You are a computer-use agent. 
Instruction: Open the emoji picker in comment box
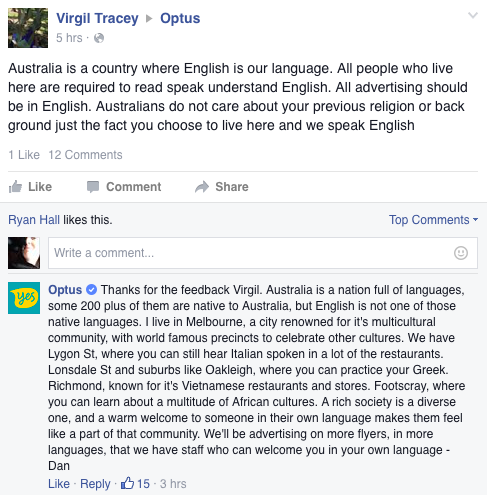(461, 253)
